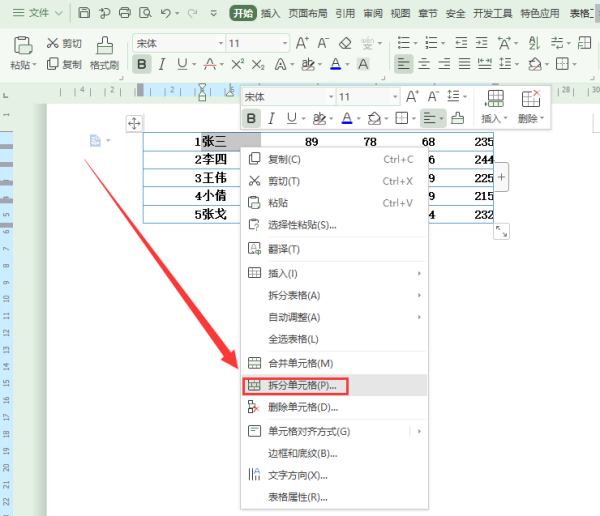The image size is (600, 516).
Task: Choose 删除单元格(D)... from context menu
Action: coord(334,407)
